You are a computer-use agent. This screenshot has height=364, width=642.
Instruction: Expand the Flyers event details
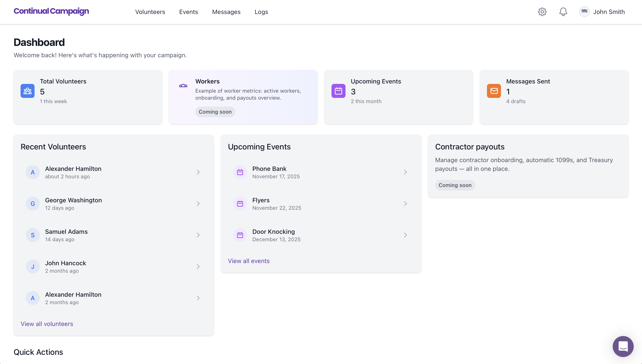pyautogui.click(x=405, y=203)
